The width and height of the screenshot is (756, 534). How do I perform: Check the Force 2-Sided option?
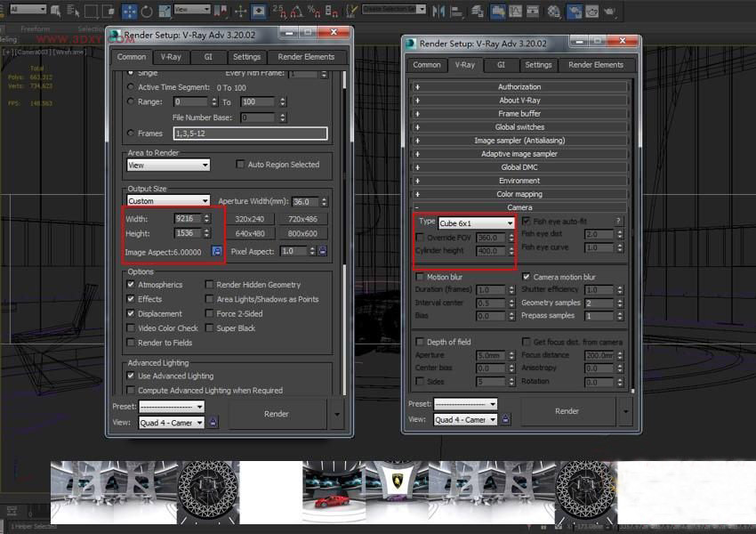[209, 313]
